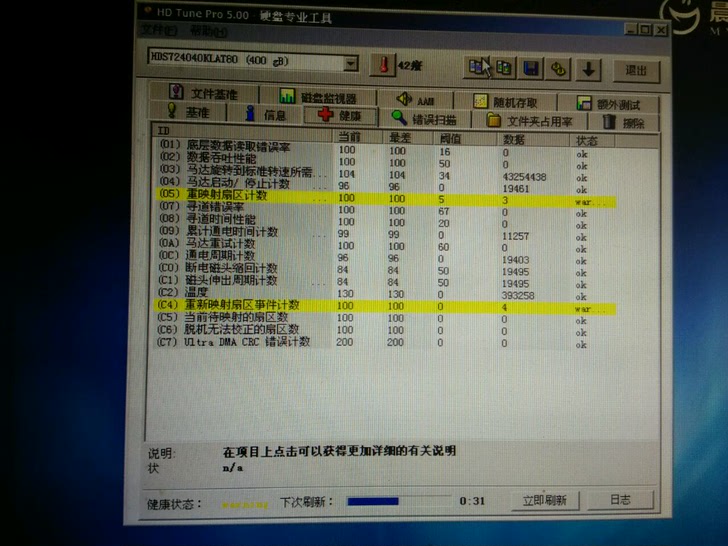Switch to the AAM tab
The height and width of the screenshot is (546, 728).
[416, 99]
